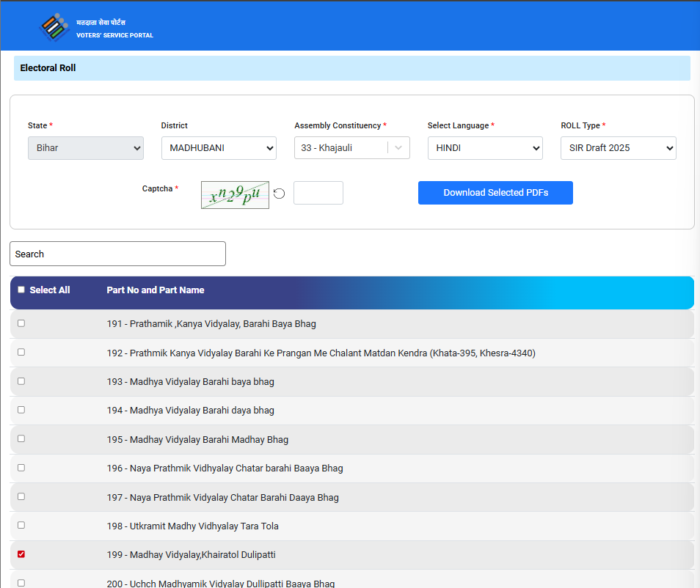The height and width of the screenshot is (588, 700).
Task: Select checkbox for part 195 Madhay Bhag
Action: coord(21,438)
